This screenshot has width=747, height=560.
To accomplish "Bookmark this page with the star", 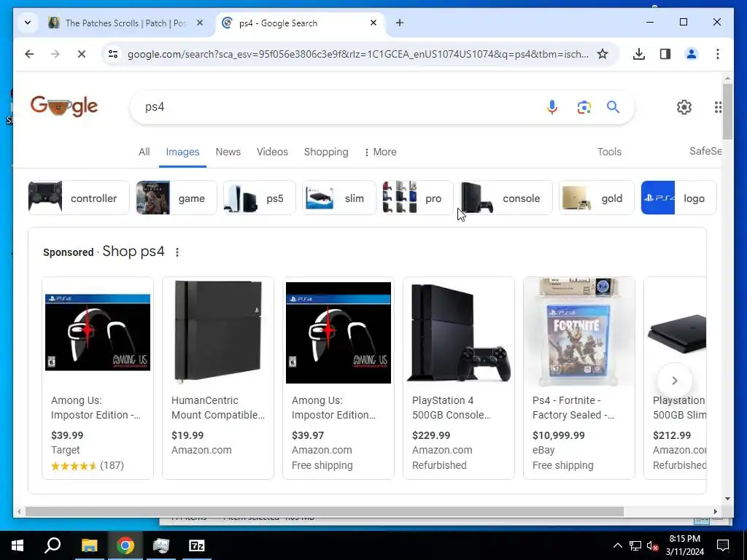I will (x=603, y=54).
